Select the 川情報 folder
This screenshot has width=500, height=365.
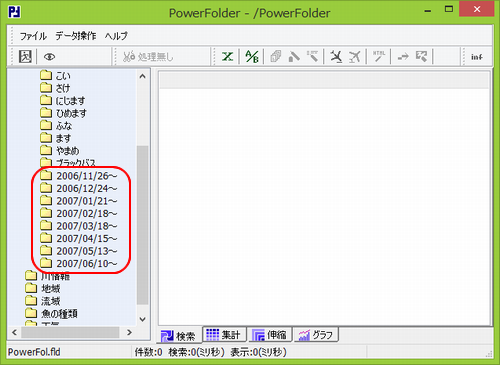click(47, 276)
